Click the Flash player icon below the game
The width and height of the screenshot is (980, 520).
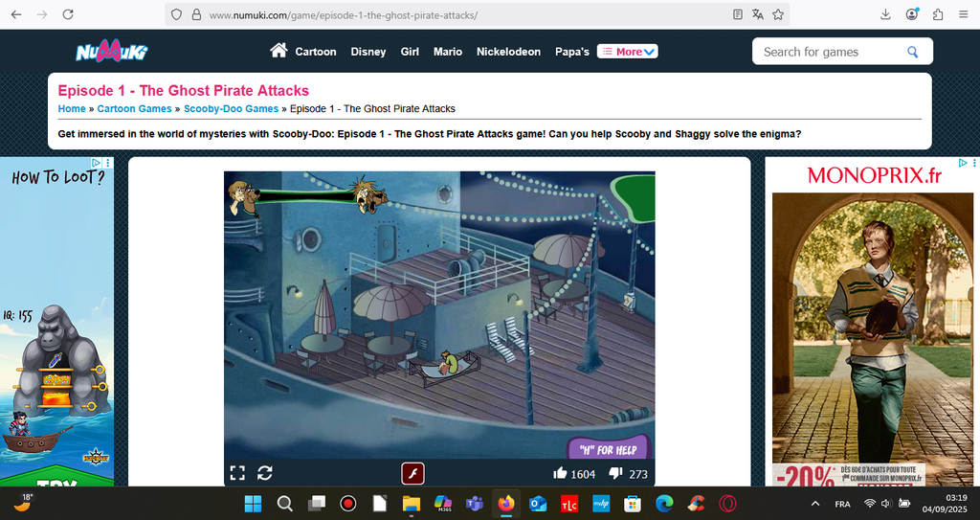412,473
